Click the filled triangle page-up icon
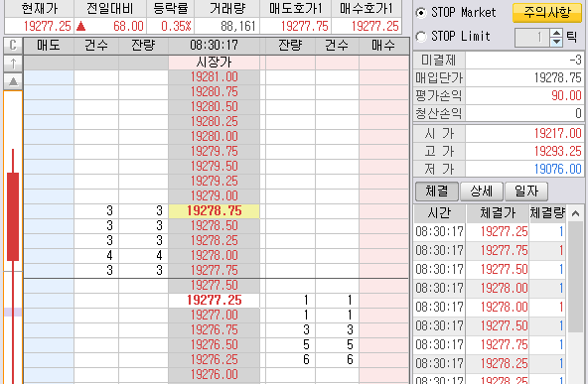 [x=13, y=81]
